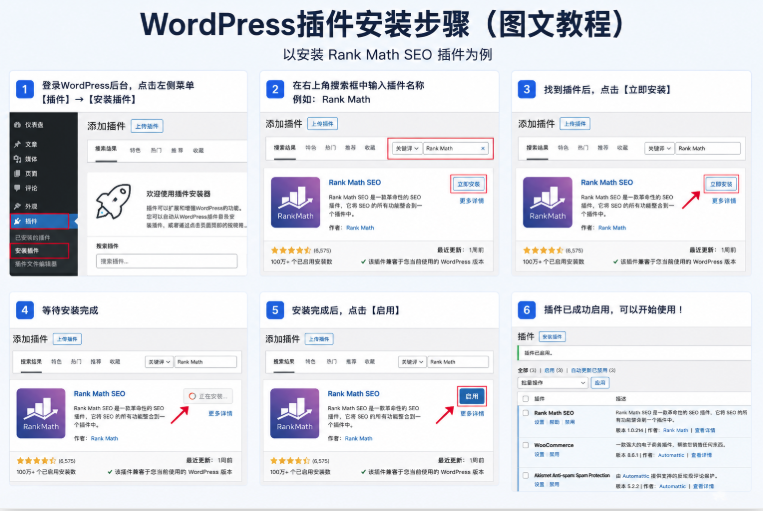
Task: Switch to the 收藏 tab in step 5
Action: click(370, 362)
